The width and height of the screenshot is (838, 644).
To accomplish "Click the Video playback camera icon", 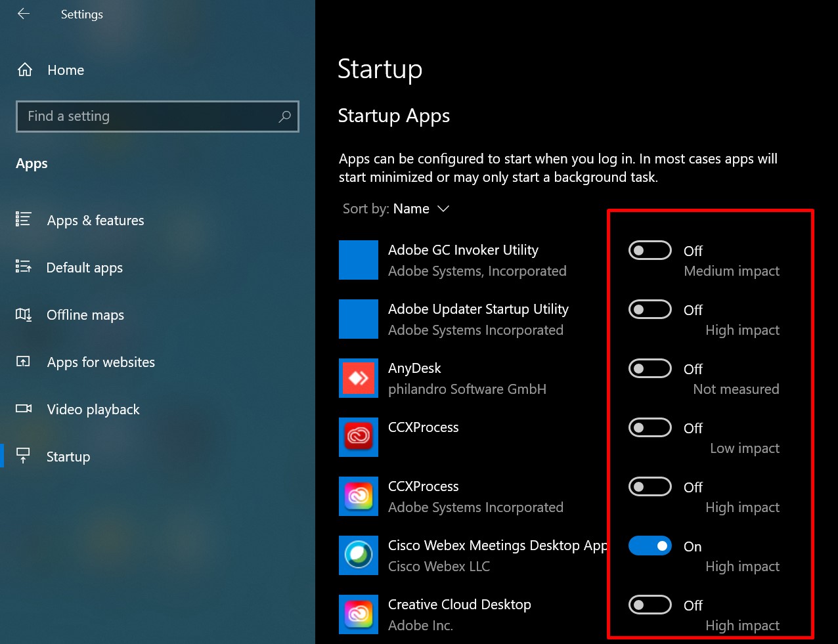I will (x=24, y=409).
